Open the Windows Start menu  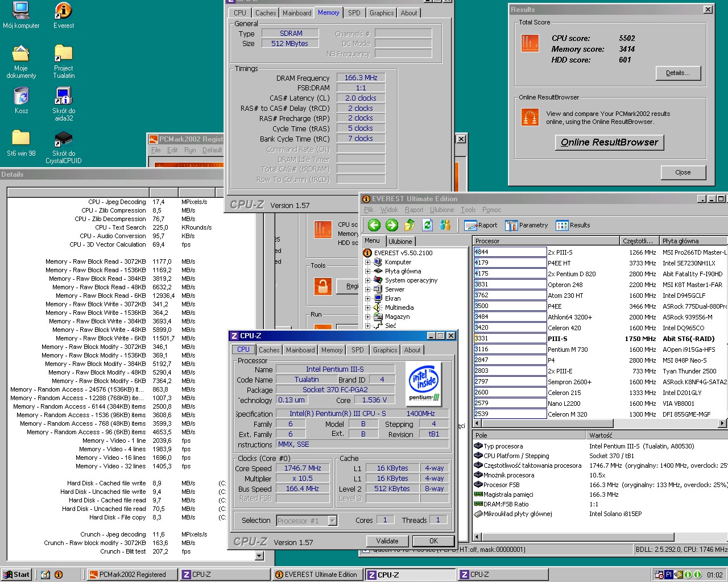(x=16, y=575)
